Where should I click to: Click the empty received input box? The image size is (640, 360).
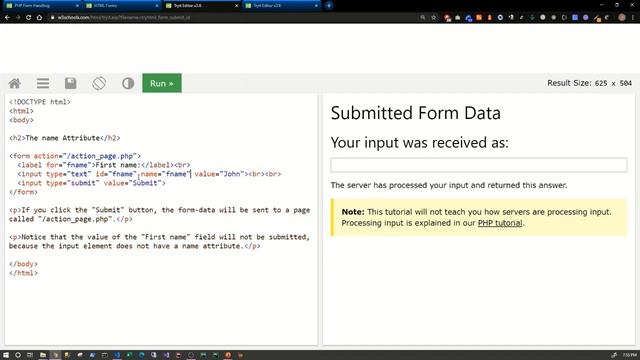pyautogui.click(x=479, y=165)
